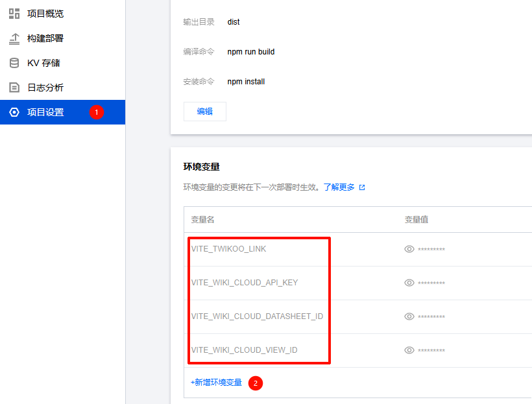Click the VITE_WIKI_CLOUD_VIEW_ID variable name

tap(244, 350)
